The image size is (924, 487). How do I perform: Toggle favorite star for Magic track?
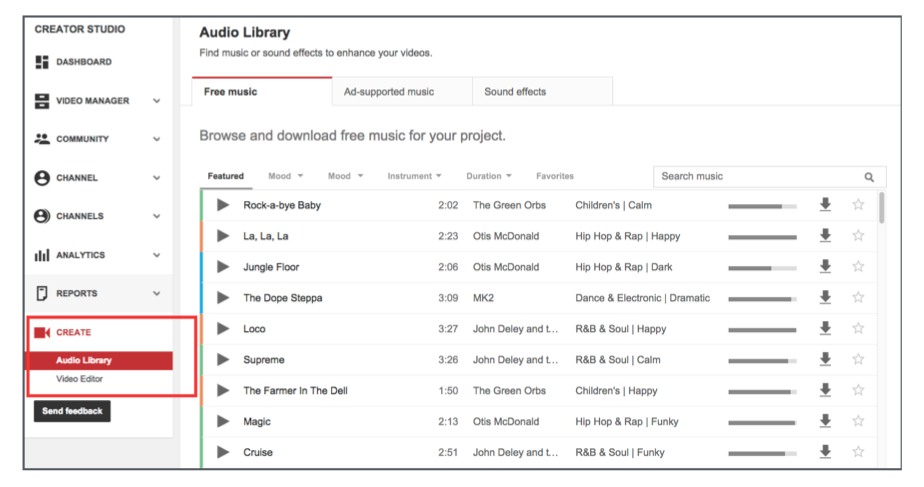click(858, 421)
